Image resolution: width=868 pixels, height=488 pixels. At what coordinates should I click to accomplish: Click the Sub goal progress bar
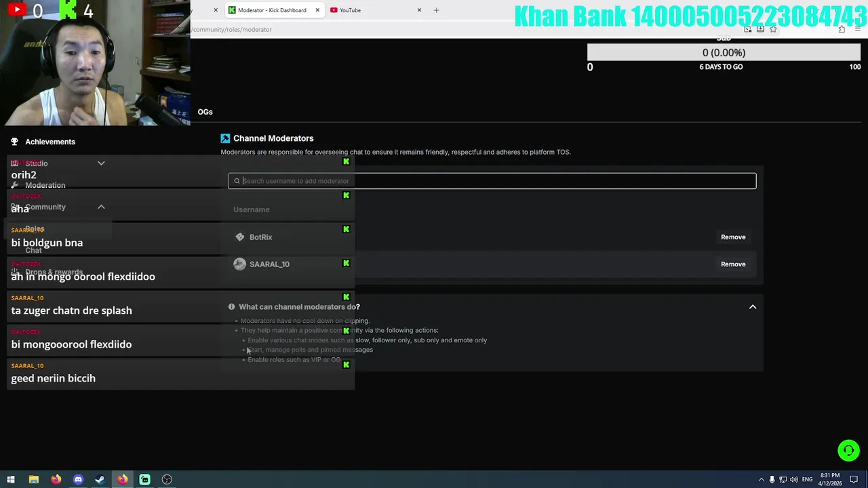724,52
